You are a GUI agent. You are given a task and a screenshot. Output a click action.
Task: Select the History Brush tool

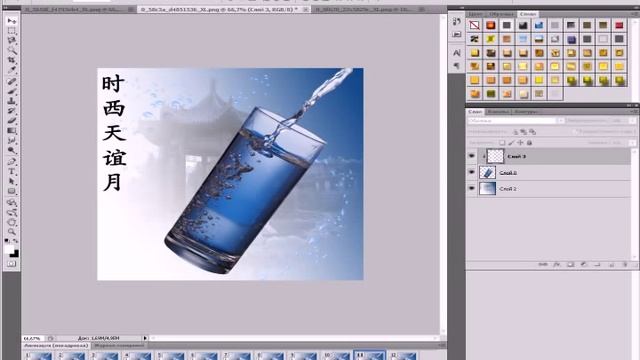pos(12,111)
